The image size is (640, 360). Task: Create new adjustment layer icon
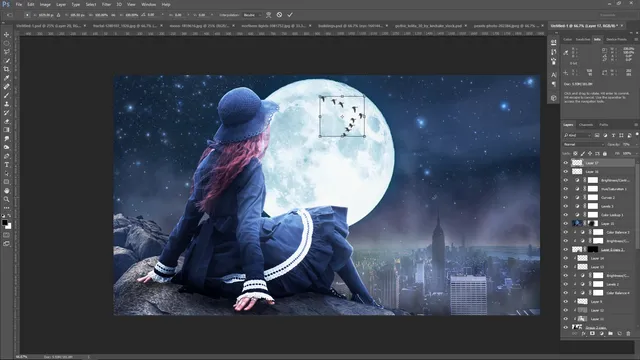pyautogui.click(x=601, y=333)
